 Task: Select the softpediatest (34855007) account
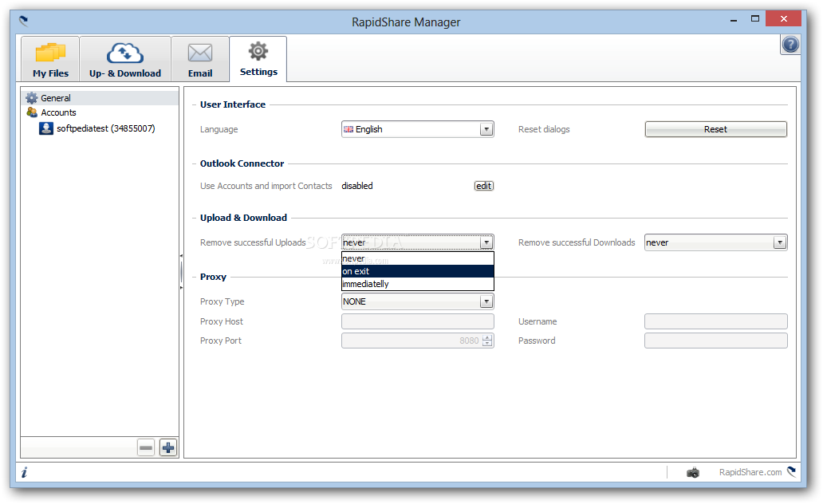coord(105,128)
